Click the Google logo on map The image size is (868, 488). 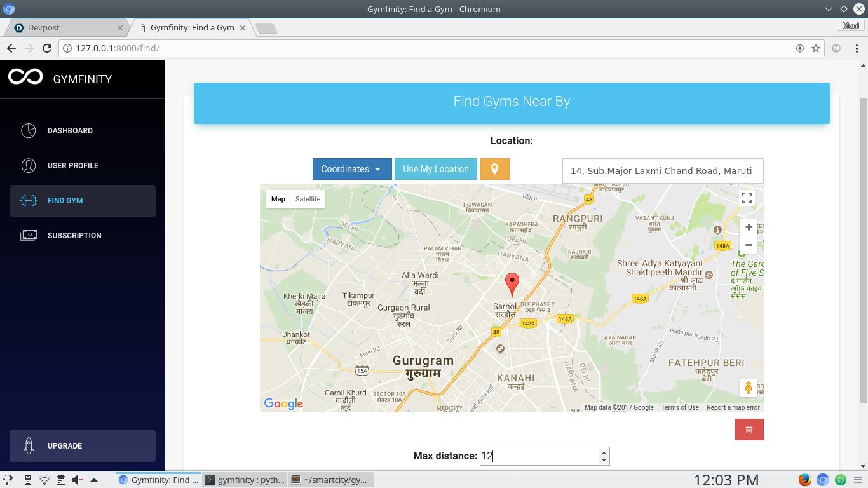(x=283, y=404)
